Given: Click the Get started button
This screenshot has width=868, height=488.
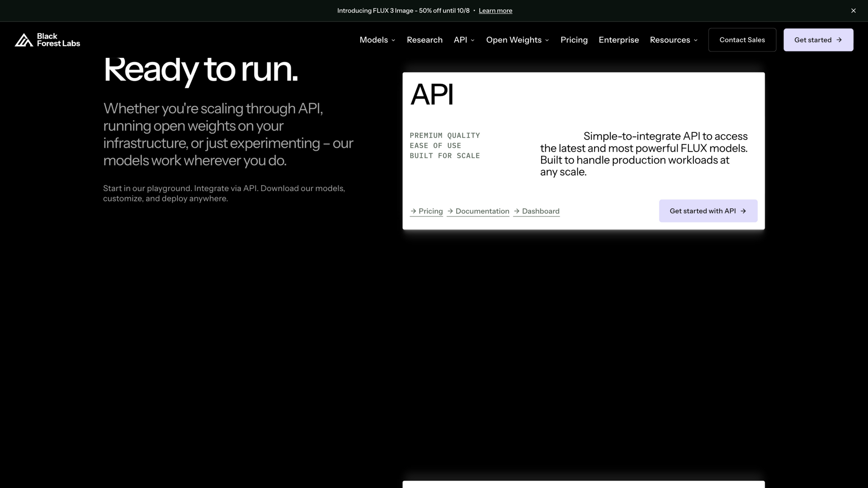Looking at the screenshot, I should [818, 40].
